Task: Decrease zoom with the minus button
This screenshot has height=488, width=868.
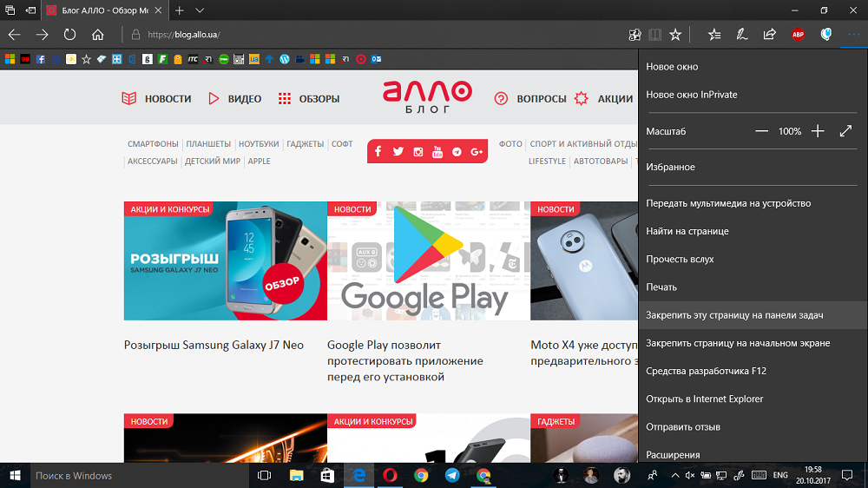Action: coord(762,131)
